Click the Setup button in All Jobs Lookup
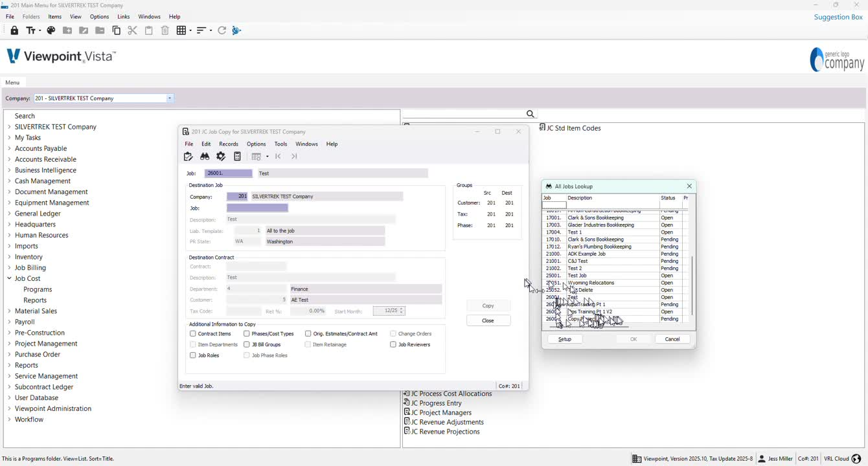 (x=565, y=339)
